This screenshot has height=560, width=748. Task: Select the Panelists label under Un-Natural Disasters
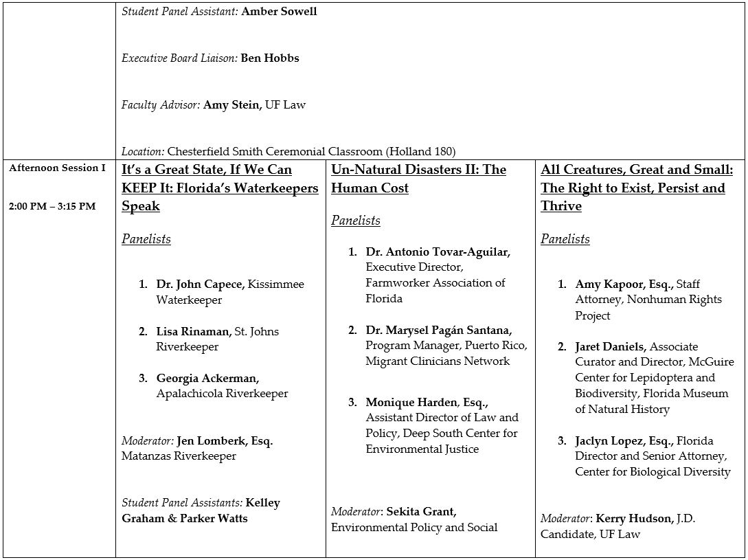tap(356, 221)
